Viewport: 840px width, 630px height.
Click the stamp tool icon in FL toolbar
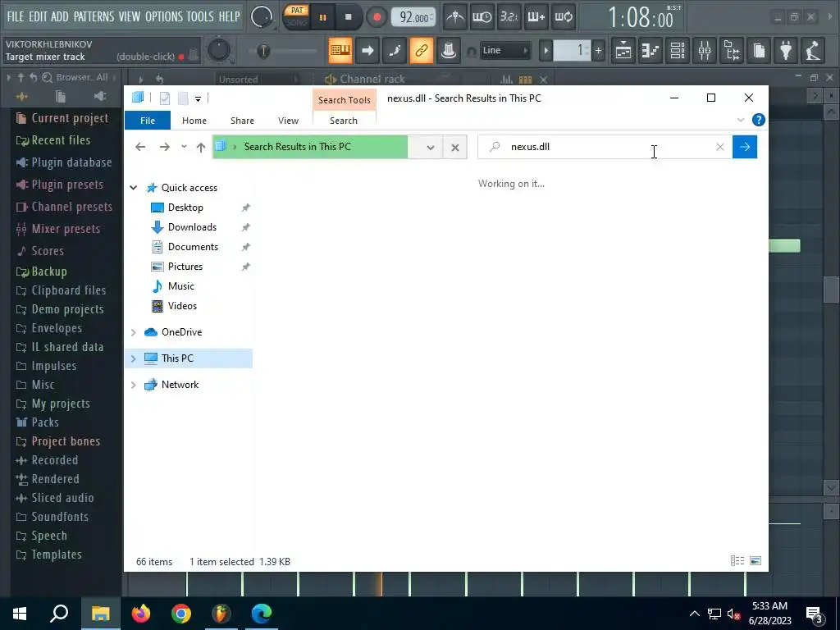tap(449, 50)
